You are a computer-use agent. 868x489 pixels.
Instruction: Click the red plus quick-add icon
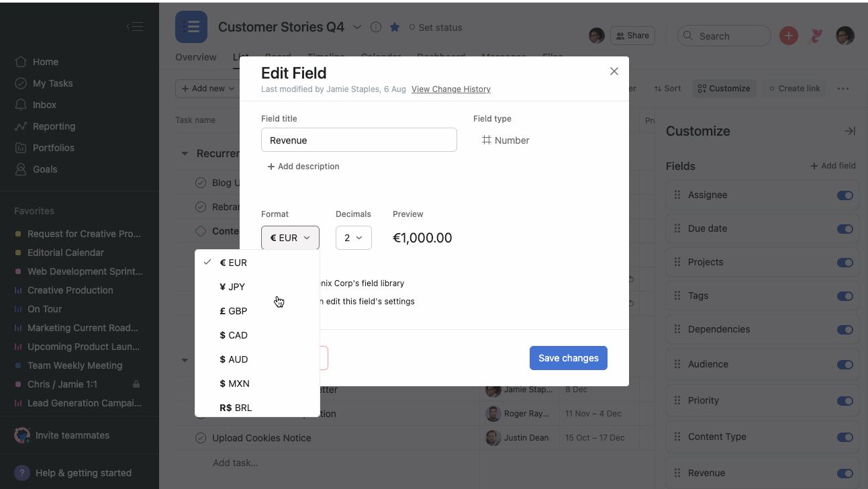click(x=788, y=36)
